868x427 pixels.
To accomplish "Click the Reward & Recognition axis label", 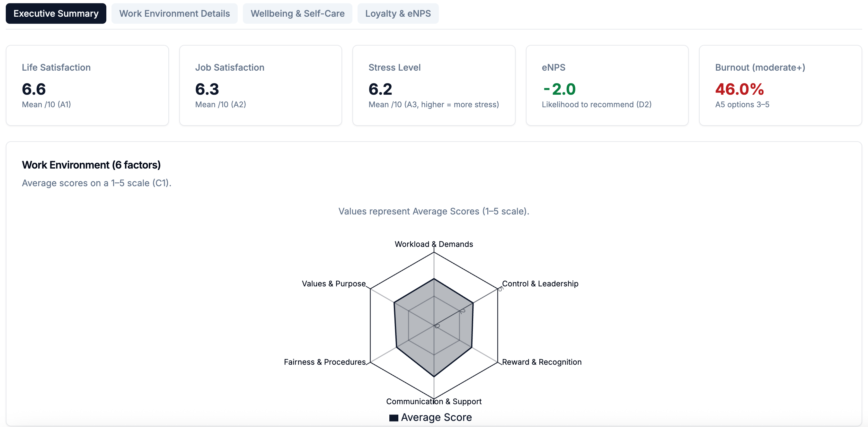I will [542, 362].
